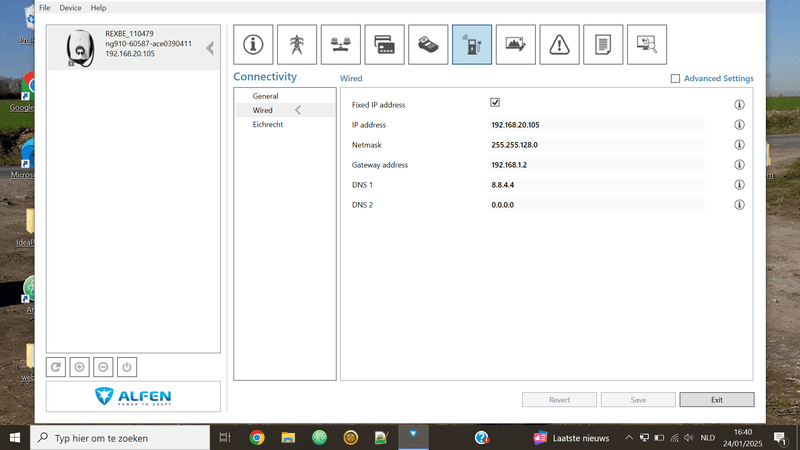
Task: Open File Explorer from the taskbar
Action: coord(288,438)
